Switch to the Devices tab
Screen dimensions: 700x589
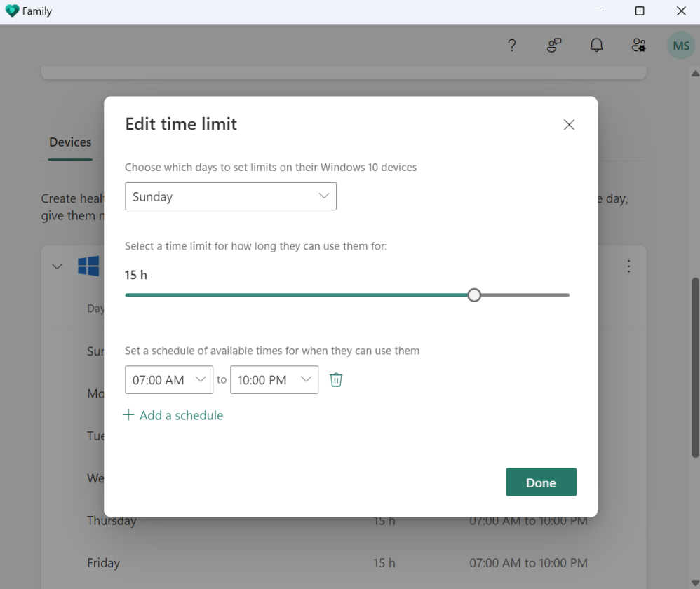pyautogui.click(x=69, y=142)
